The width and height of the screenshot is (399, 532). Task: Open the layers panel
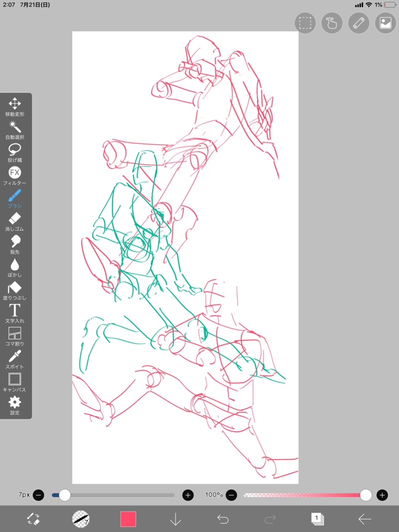(318, 519)
